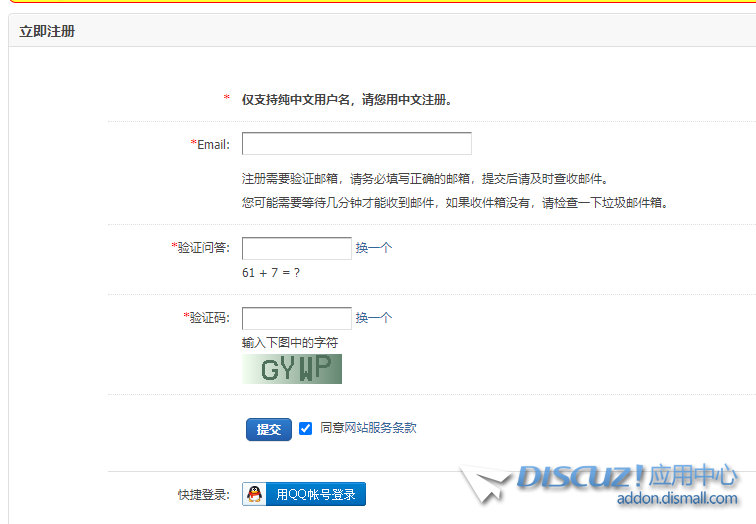Click the 仅支持纯中文用户名 notice text
Screen dimensions: 756x524
point(347,100)
